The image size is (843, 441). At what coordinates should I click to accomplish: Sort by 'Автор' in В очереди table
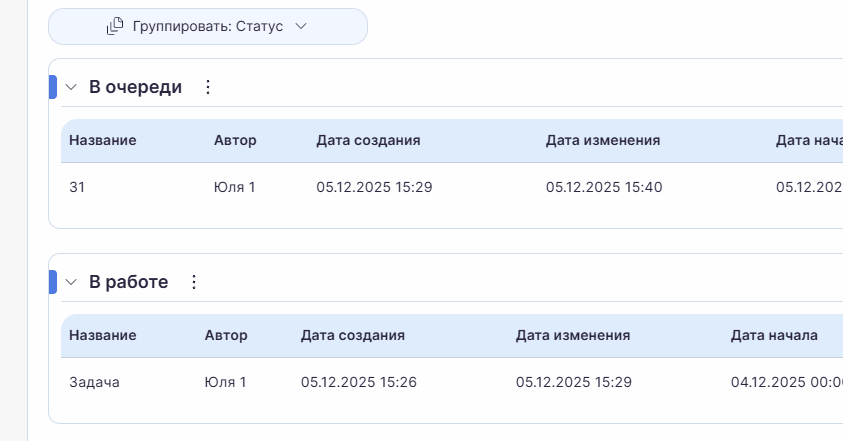pos(235,140)
